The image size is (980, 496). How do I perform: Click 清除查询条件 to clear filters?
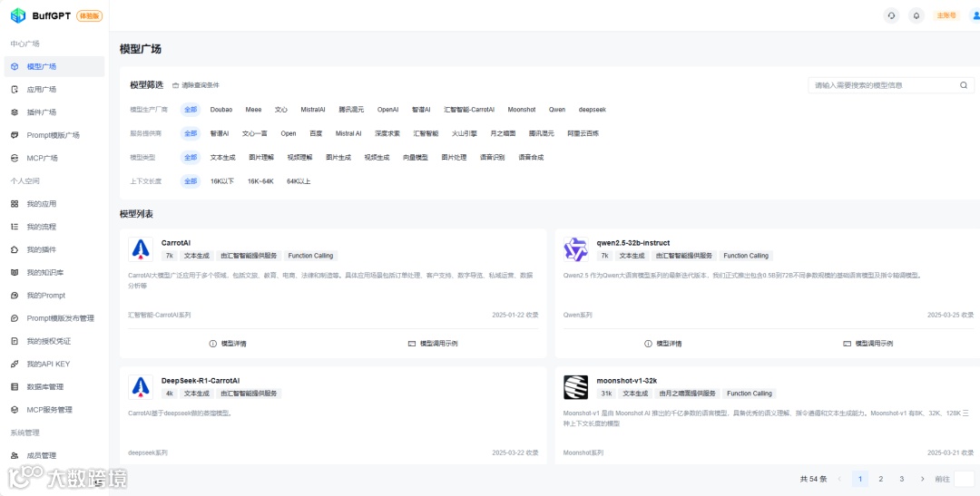[x=196, y=85]
